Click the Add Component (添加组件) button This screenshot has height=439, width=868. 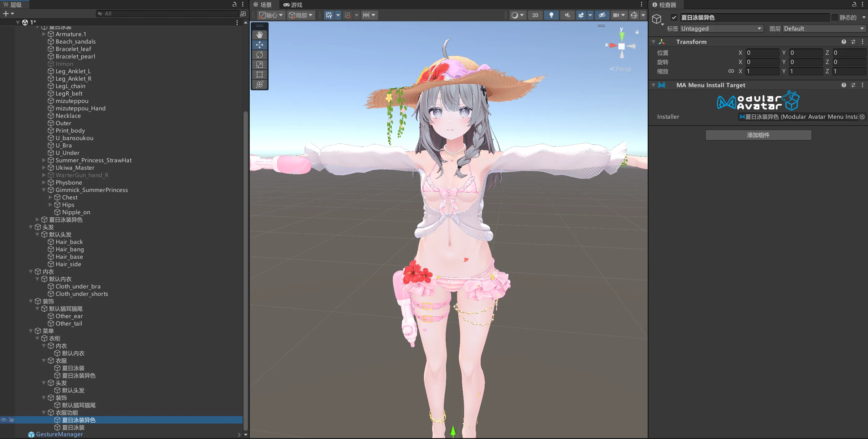click(758, 135)
